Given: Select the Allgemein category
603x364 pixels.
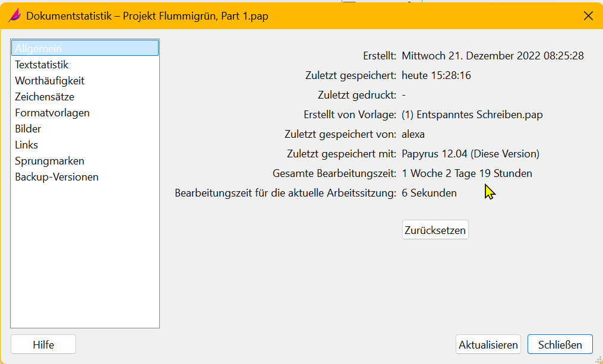Looking at the screenshot, I should pos(39,49).
